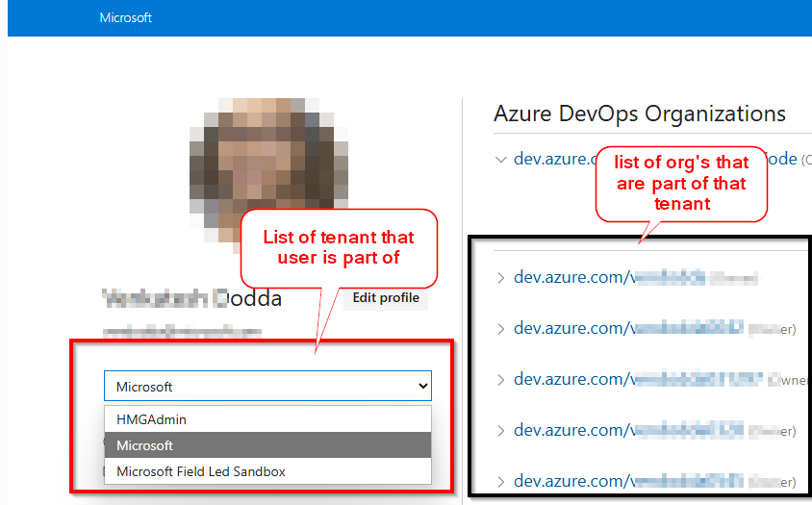Choose the highlighted Microsoft tenant option
Screen dimensions: 812x505
pyautogui.click(x=267, y=445)
